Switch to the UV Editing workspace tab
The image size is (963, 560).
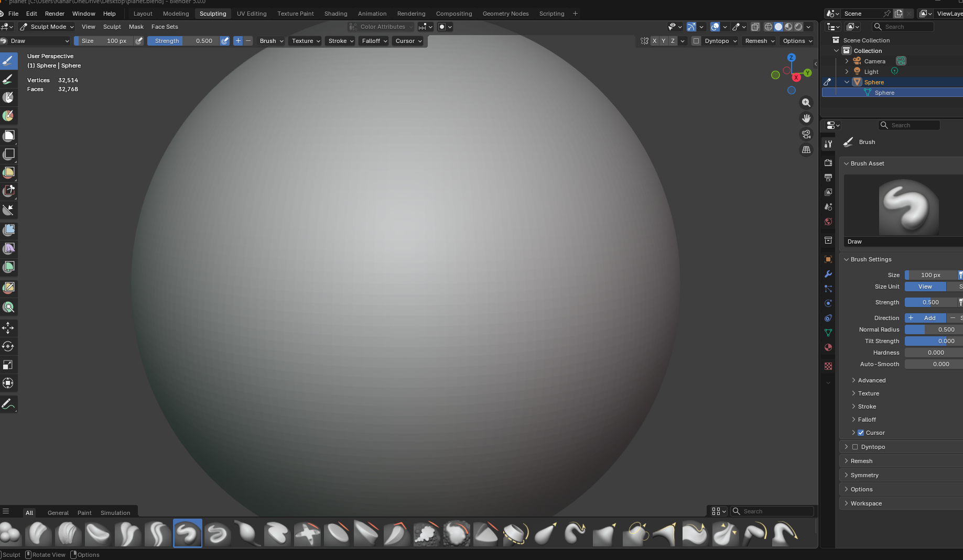point(252,14)
